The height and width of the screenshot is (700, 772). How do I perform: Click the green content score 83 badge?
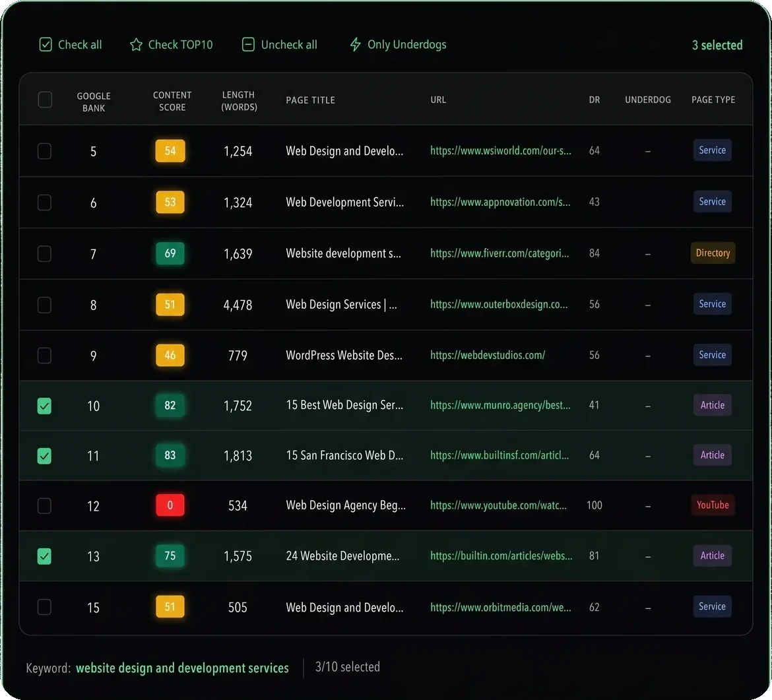[170, 455]
